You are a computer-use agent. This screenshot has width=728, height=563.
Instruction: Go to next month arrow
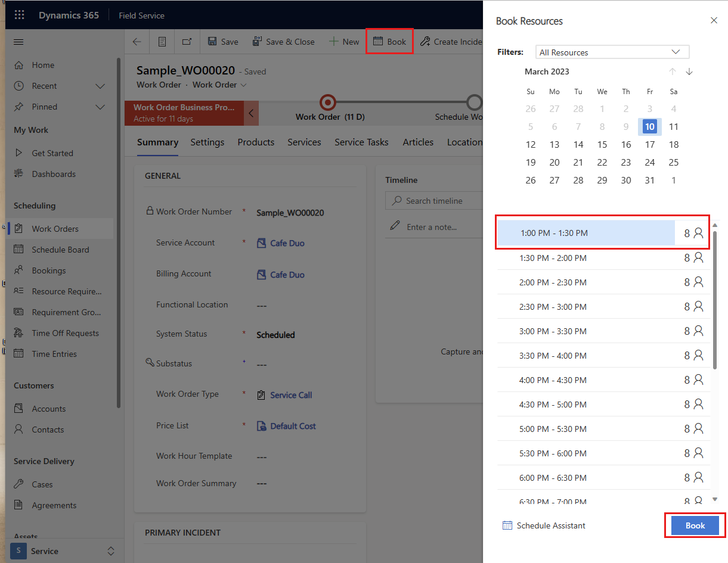tap(689, 71)
